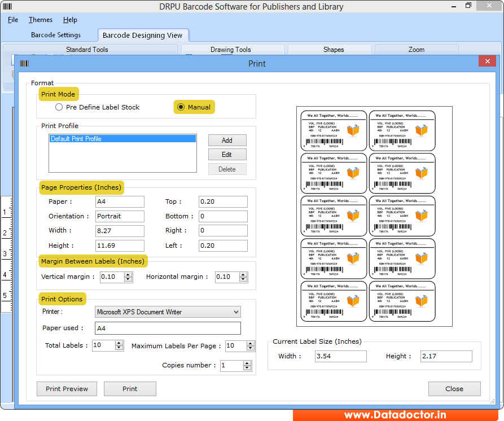Viewport: 504px width, 421px height.
Task: Increase Total Labels with up arrow
Action: point(119,343)
